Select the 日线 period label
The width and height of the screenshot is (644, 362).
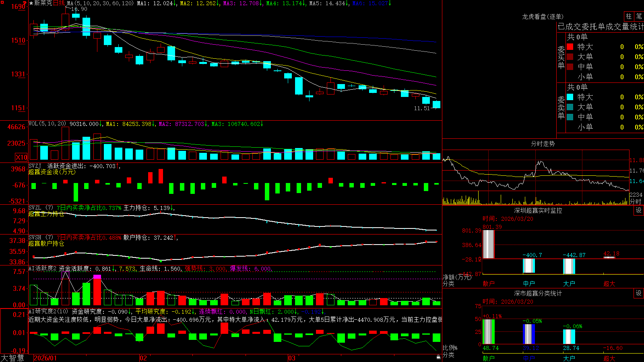pyautogui.click(x=59, y=3)
